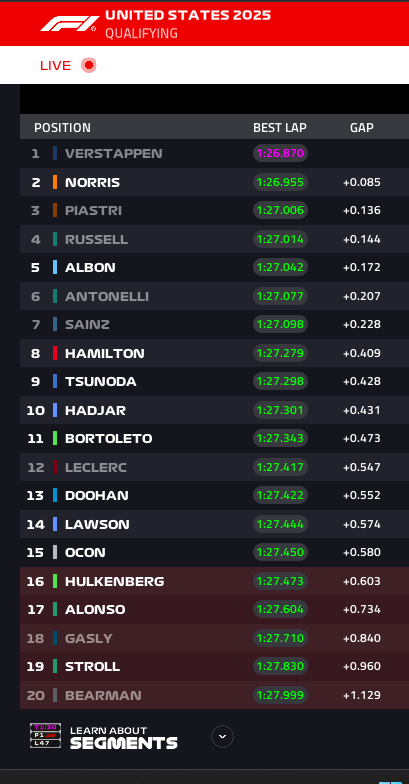Viewport: 409px width, 784px height.
Task: Select BEARMAN's row in last place
Action: [x=214, y=695]
